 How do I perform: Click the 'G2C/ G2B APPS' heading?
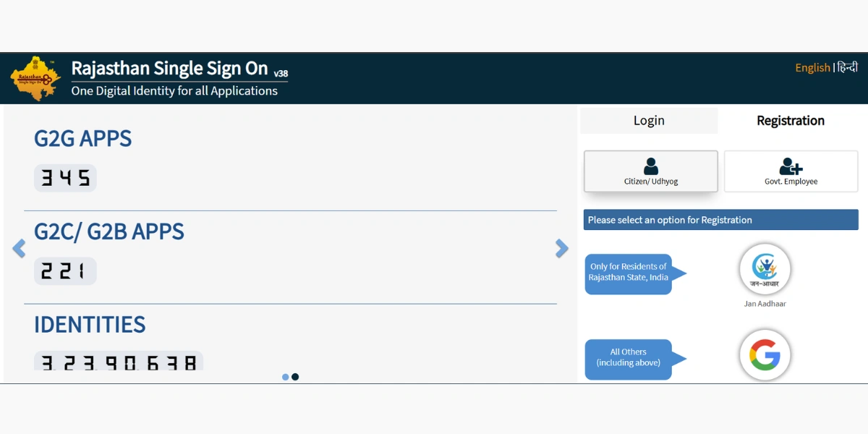109,231
